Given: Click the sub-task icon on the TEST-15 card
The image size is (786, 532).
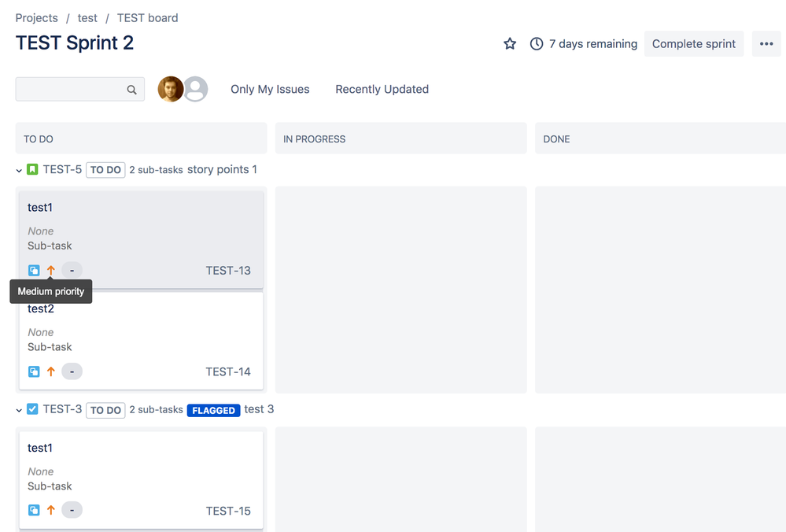Looking at the screenshot, I should click(33, 510).
